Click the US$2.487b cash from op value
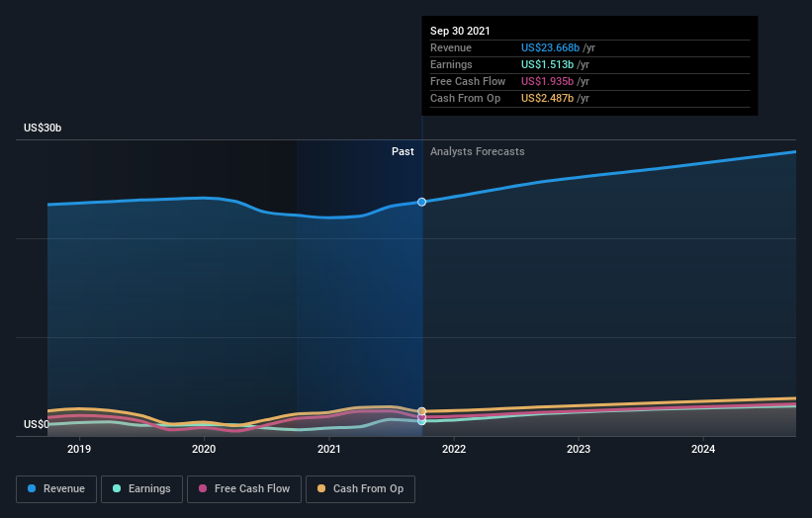This screenshot has width=812, height=518. tap(547, 98)
